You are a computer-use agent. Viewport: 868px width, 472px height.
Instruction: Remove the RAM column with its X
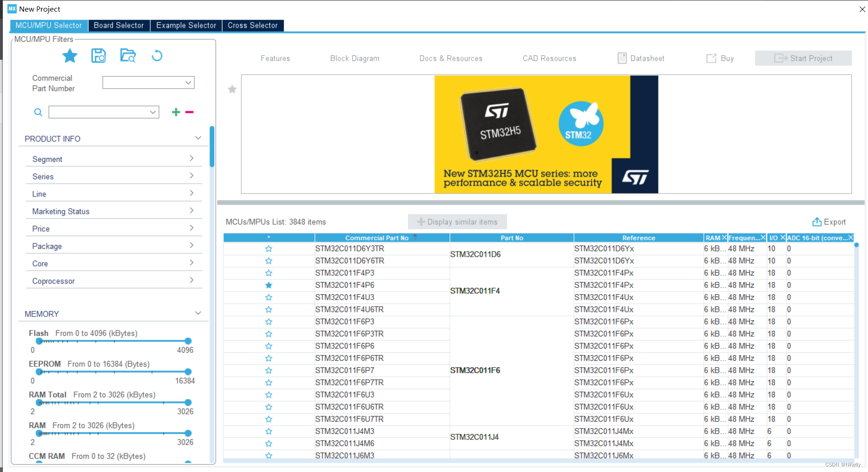pyautogui.click(x=724, y=238)
